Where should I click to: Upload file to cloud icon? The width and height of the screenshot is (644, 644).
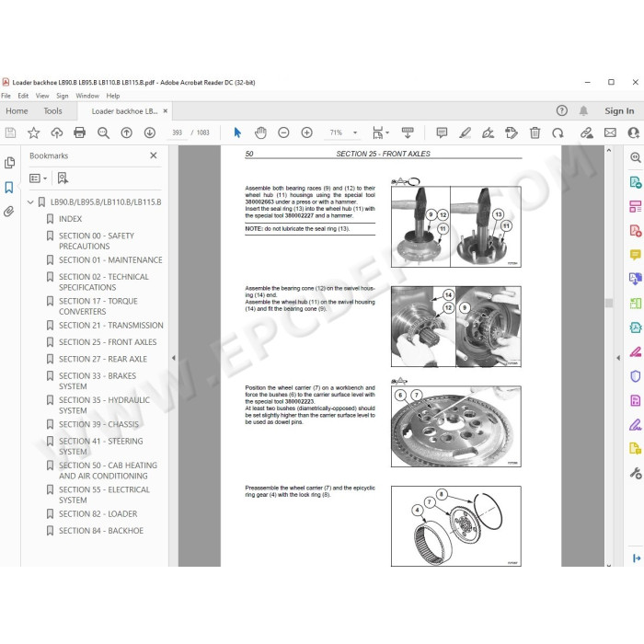tap(57, 132)
